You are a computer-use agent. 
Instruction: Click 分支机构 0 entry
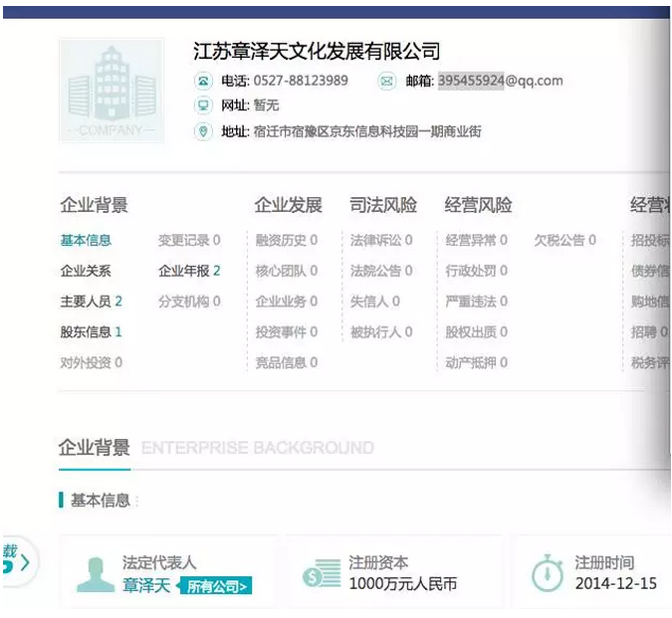coord(189,302)
